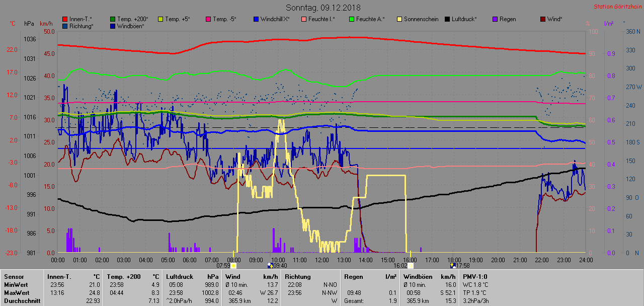Click the olive Temp. +5 legend swatch
The width and height of the screenshot is (644, 306).
[x=161, y=19]
